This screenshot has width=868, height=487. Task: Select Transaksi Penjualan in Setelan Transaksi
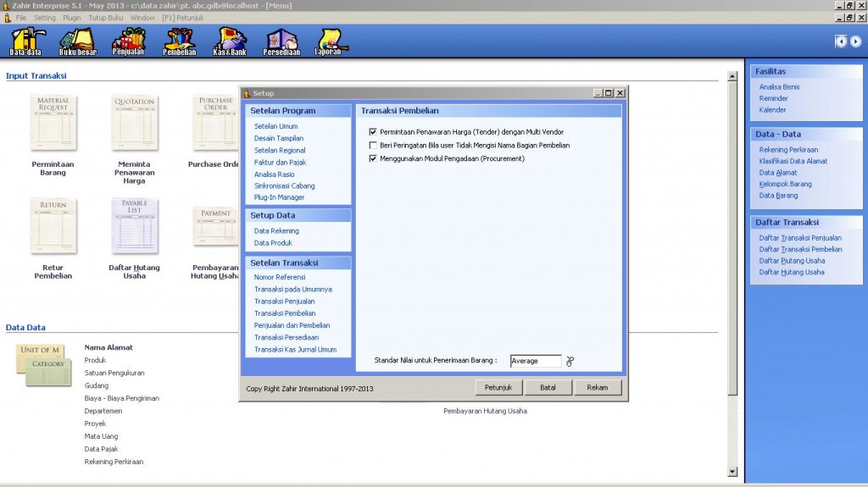(284, 302)
